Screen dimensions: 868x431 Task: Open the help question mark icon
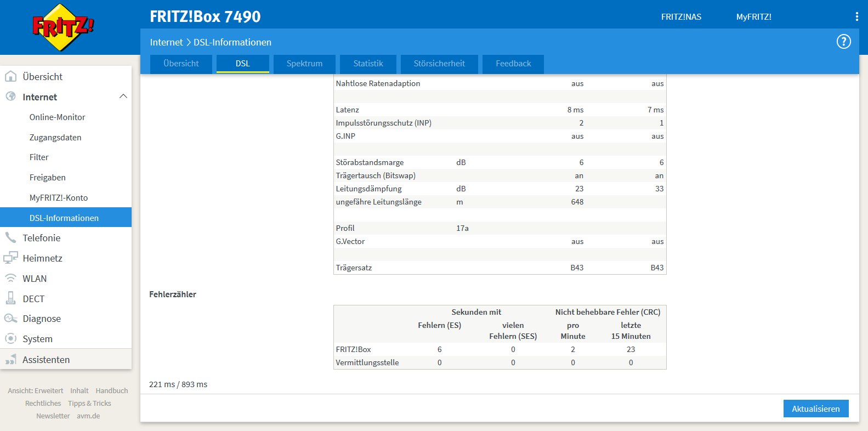843,42
